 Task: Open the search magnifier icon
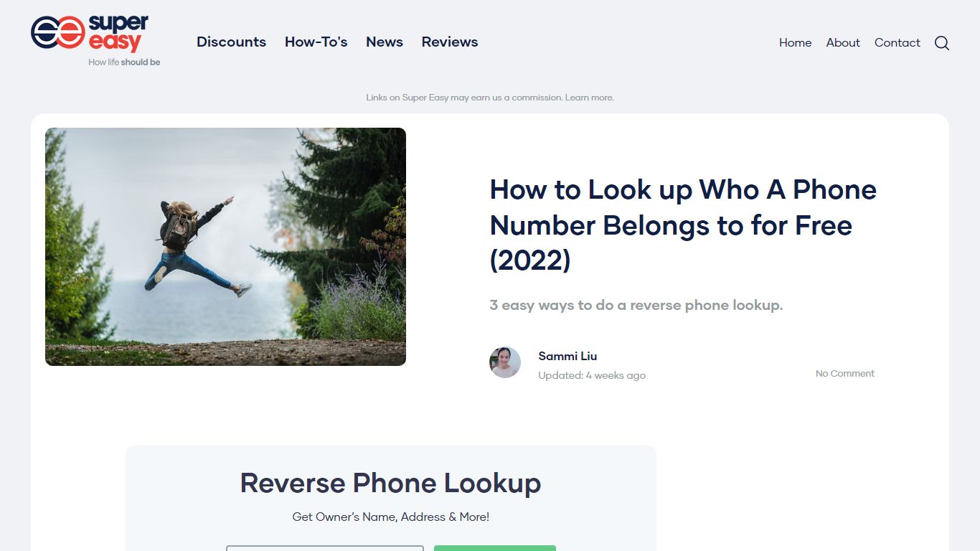(x=942, y=43)
